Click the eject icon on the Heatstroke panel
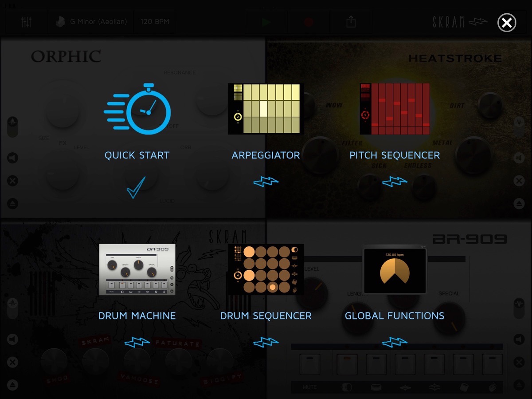532x399 pixels. (519, 204)
